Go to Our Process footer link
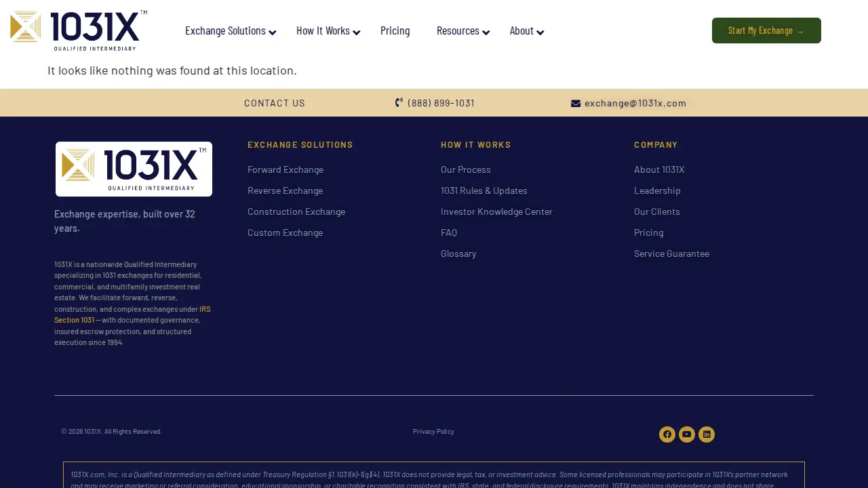This screenshot has height=488, width=868. 466,169
